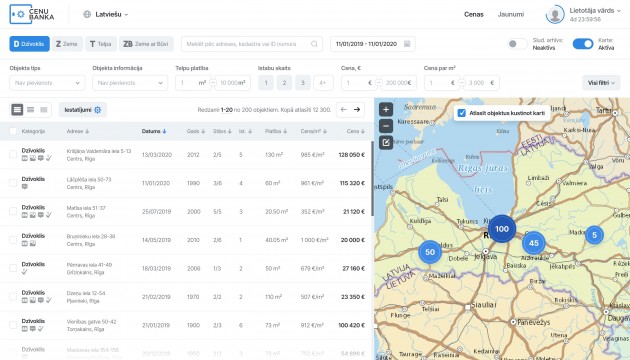Select room count 1 button

tap(266, 83)
